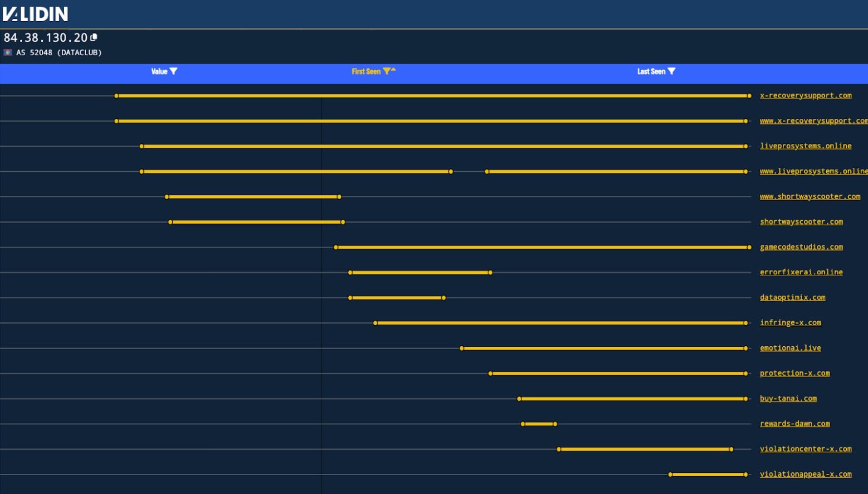Open buy-tanai.com domain link
Image resolution: width=868 pixels, height=494 pixels.
(x=788, y=399)
